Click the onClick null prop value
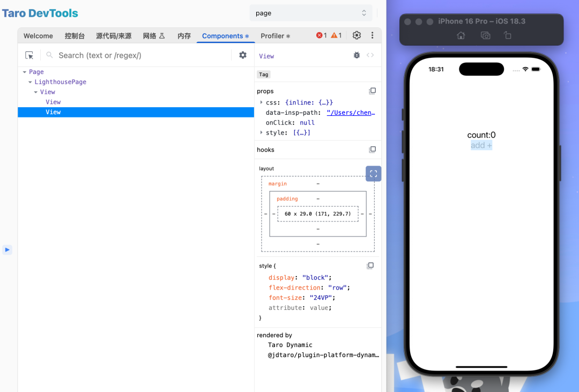The height and width of the screenshot is (392, 579). coord(307,123)
